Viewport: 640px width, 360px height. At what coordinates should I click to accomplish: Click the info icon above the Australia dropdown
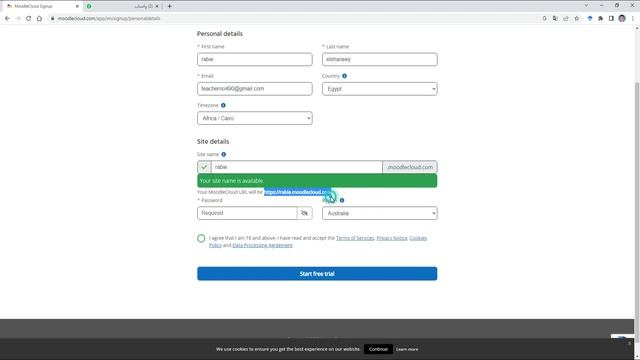coord(342,200)
